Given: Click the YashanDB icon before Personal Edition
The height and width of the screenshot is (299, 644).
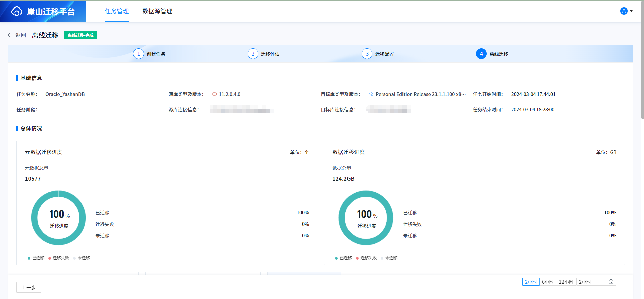Looking at the screenshot, I should 371,94.
